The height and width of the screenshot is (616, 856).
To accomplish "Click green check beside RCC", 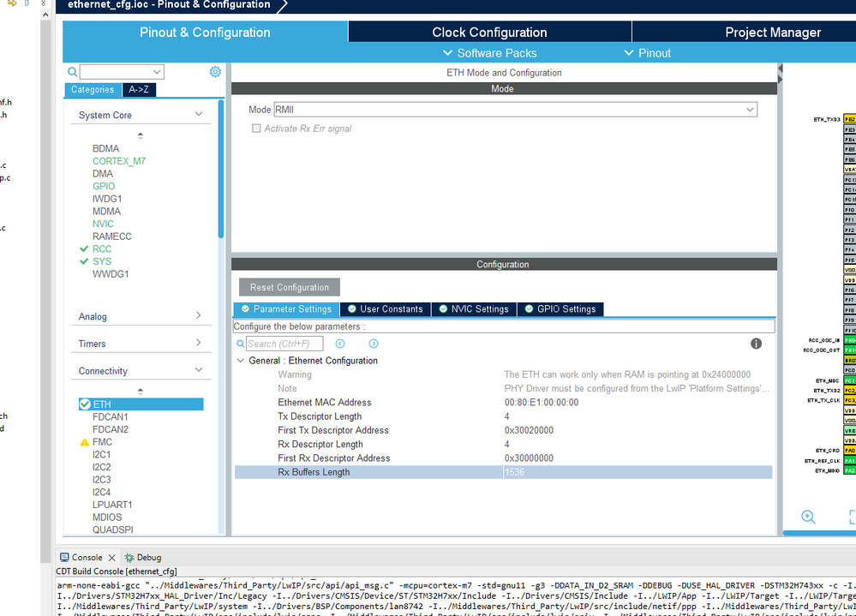I will pyautogui.click(x=84, y=248).
